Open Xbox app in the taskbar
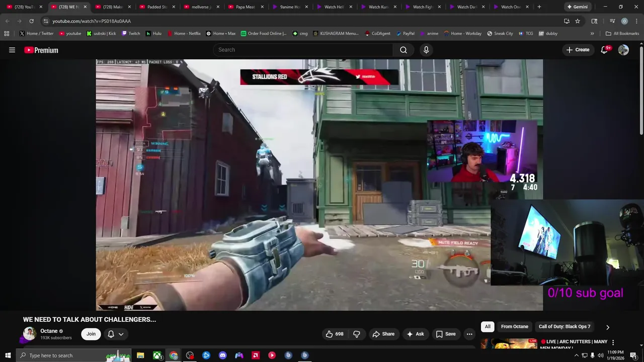 [x=157, y=355]
